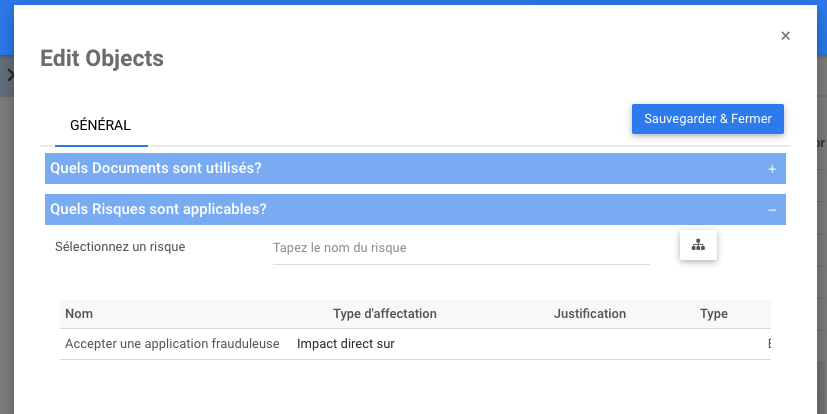The height and width of the screenshot is (414, 827).
Task: Click the Justification column header
Action: click(x=590, y=314)
